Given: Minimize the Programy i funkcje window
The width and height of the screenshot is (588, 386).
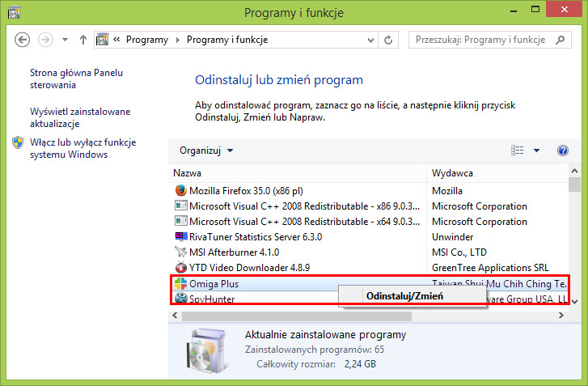Looking at the screenshot, I should 514,11.
